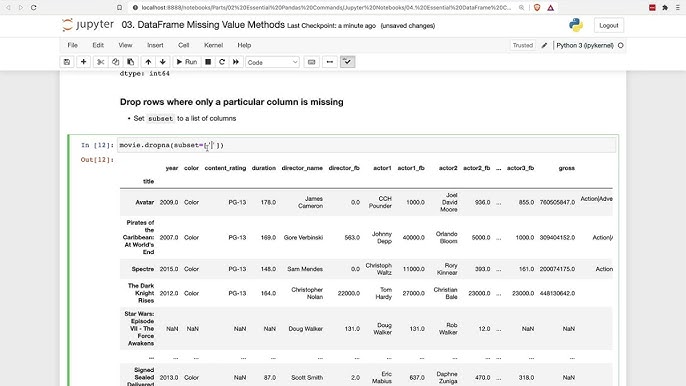Restart the kernel icon
This screenshot has height=386, width=686.
coord(222,62)
